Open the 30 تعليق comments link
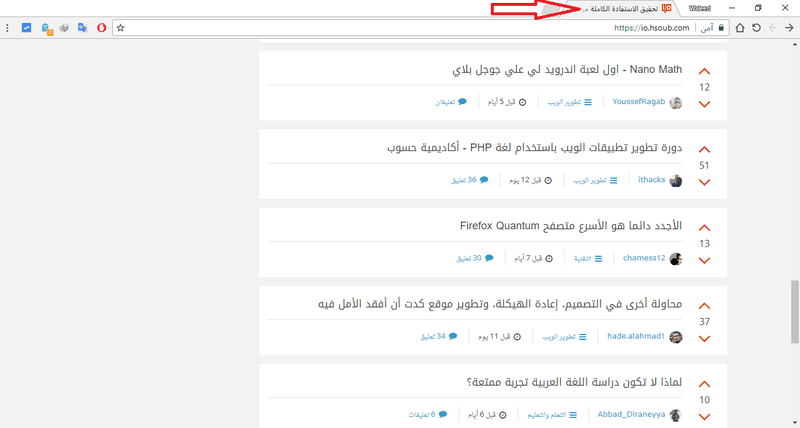This screenshot has width=800, height=428. [x=475, y=258]
